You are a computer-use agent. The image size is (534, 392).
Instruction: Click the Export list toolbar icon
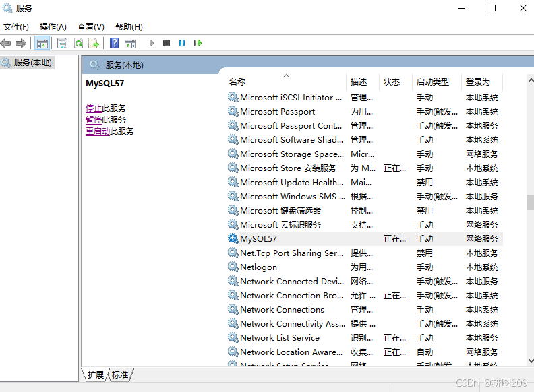(x=93, y=43)
